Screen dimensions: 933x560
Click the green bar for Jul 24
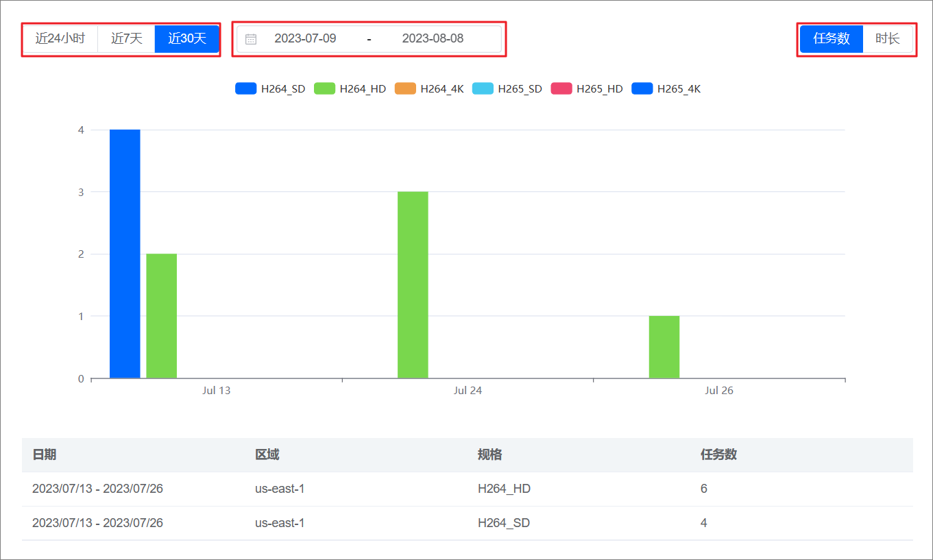tap(413, 284)
